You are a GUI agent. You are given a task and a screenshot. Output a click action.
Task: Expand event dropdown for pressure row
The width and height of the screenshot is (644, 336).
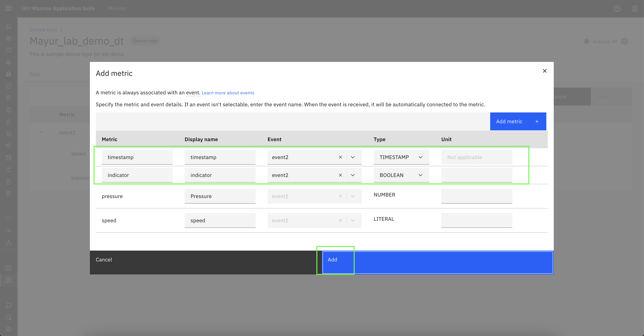[353, 196]
